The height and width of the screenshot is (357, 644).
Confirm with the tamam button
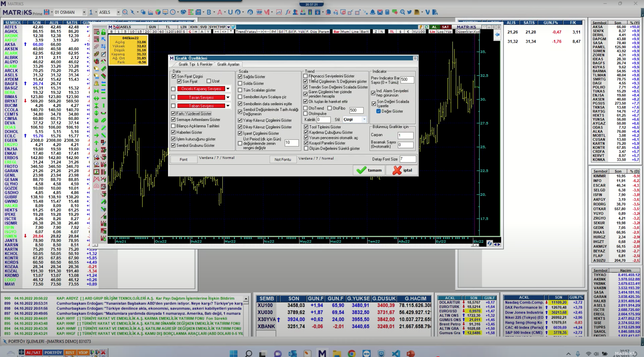point(369,170)
